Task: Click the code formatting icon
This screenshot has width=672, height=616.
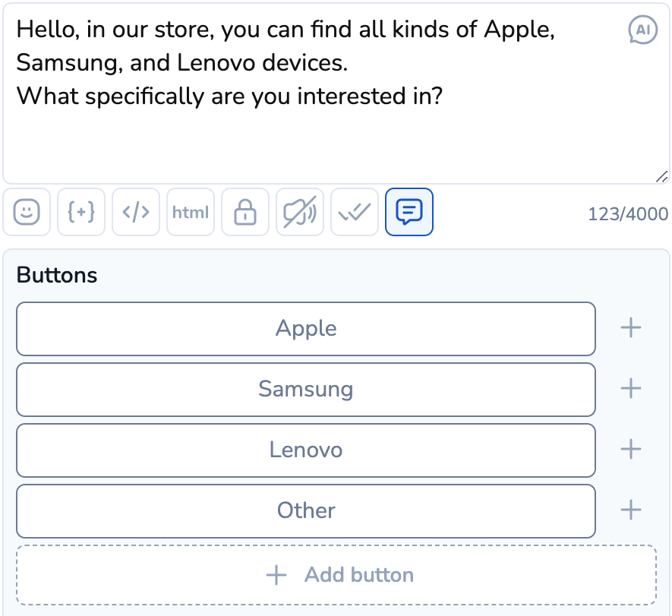Action: pyautogui.click(x=136, y=212)
